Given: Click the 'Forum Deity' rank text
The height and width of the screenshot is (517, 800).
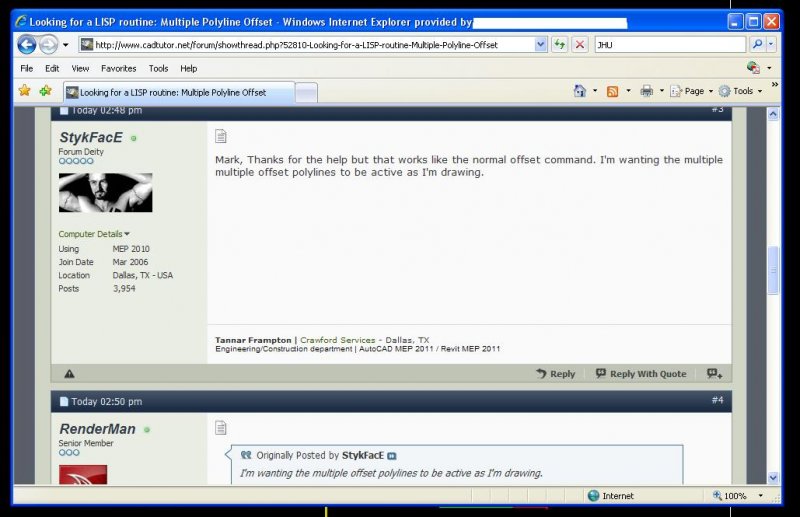Looking at the screenshot, I should [81, 152].
